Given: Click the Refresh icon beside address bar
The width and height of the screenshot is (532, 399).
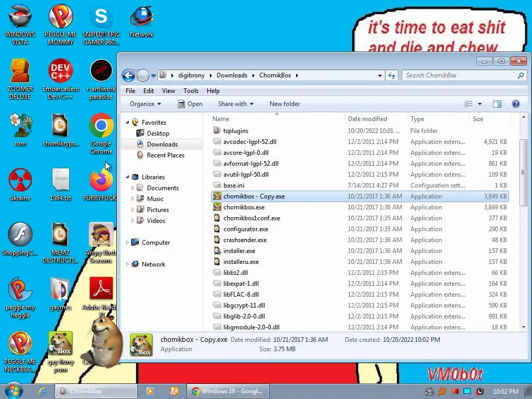Looking at the screenshot, I should coord(392,75).
